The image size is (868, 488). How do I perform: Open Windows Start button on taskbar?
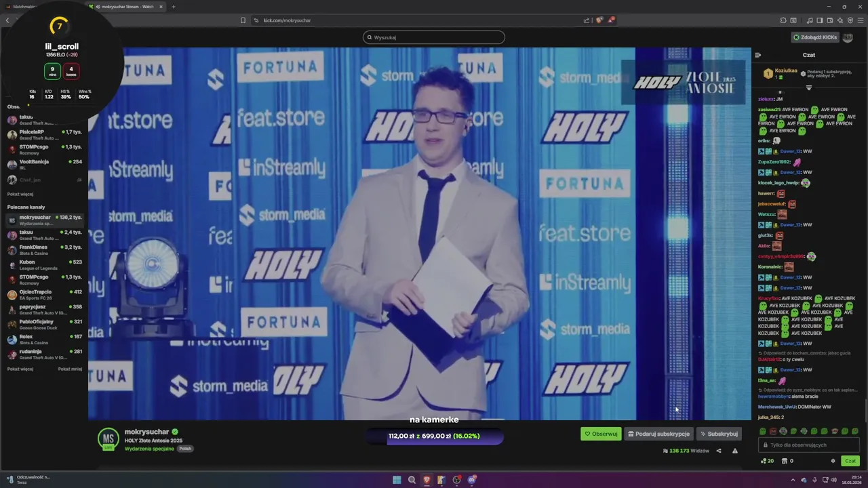click(x=397, y=480)
